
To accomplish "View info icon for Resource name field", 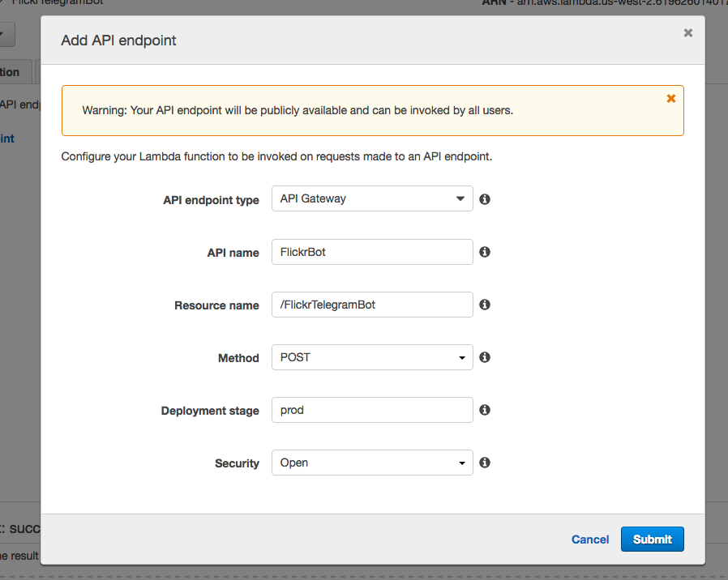I will 484,305.
